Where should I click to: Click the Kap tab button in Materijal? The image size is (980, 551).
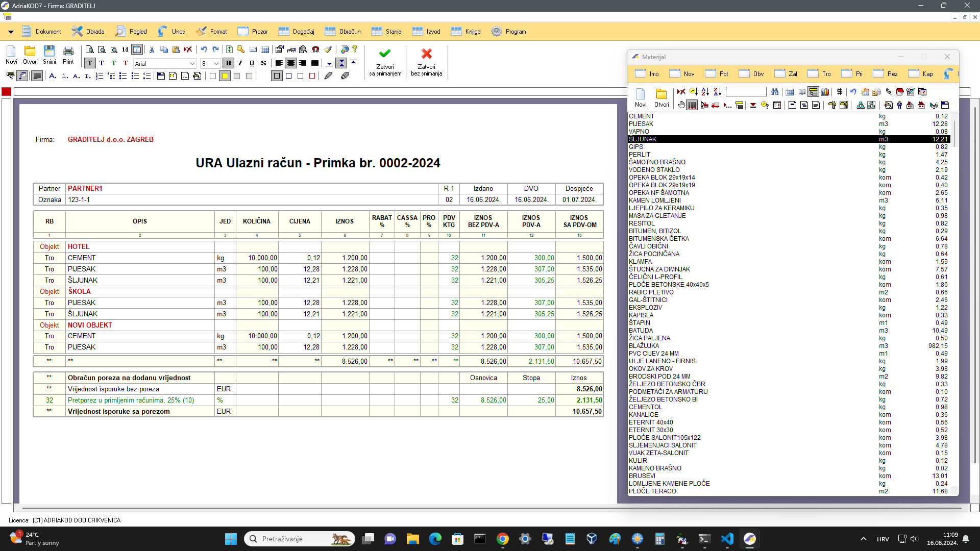[x=921, y=73]
